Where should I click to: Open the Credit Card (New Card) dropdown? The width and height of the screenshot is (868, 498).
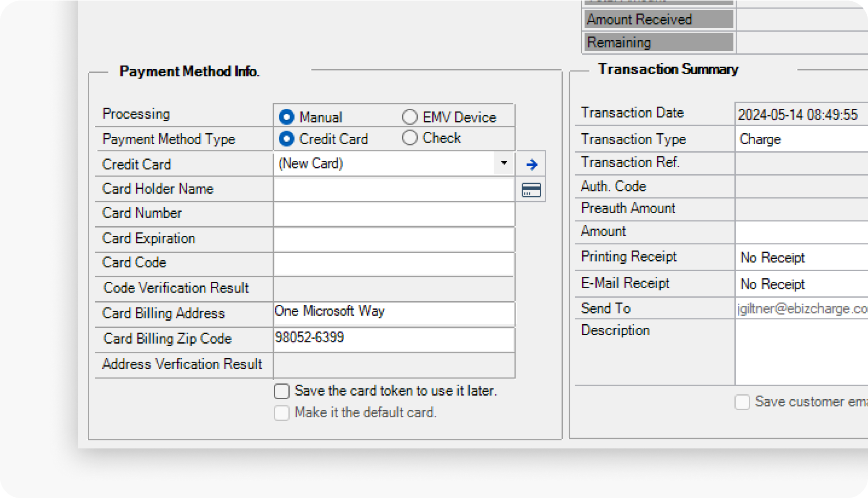pyautogui.click(x=504, y=164)
